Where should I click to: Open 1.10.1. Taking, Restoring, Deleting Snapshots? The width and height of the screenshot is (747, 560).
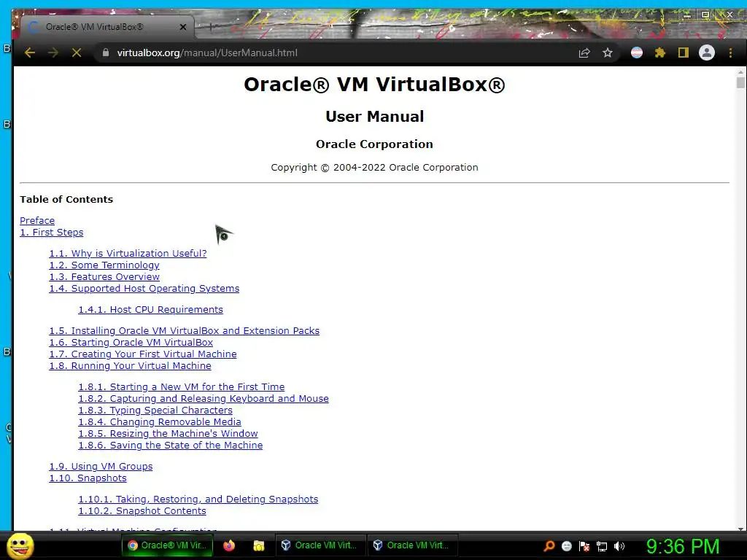(x=198, y=499)
